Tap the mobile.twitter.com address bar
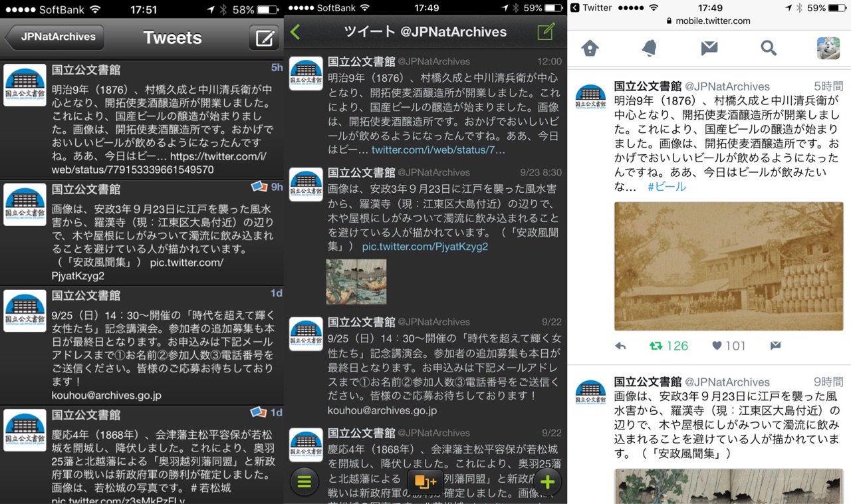 (x=709, y=21)
